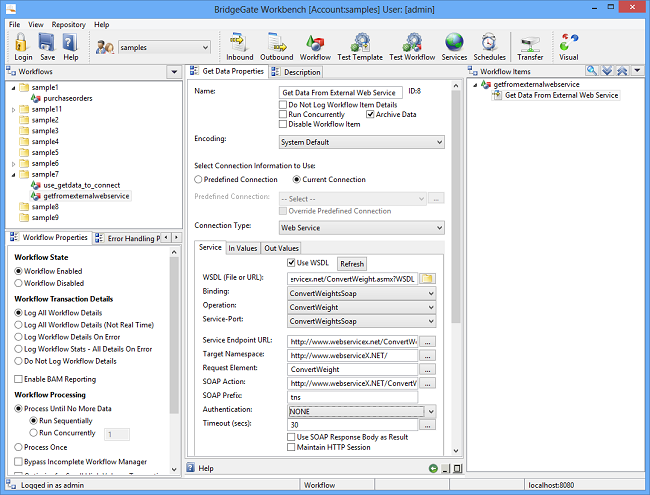Image resolution: width=650 pixels, height=495 pixels.
Task: Open the Repository menu
Action: point(68,24)
